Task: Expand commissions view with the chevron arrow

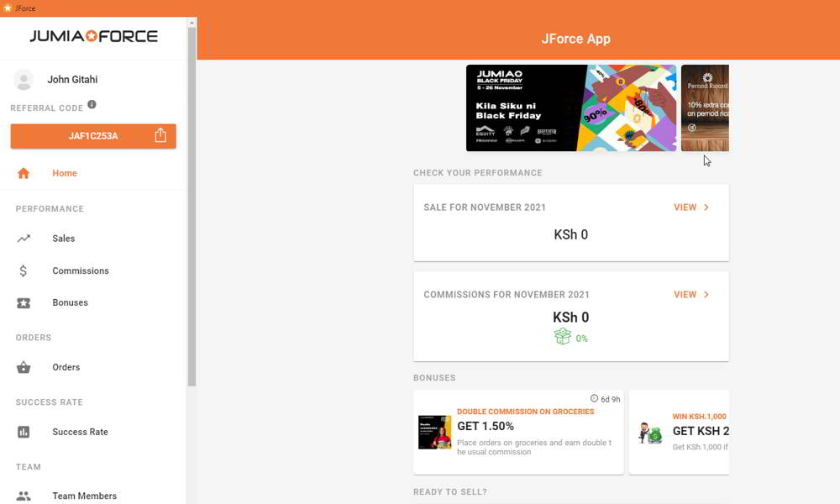Action: [706, 295]
